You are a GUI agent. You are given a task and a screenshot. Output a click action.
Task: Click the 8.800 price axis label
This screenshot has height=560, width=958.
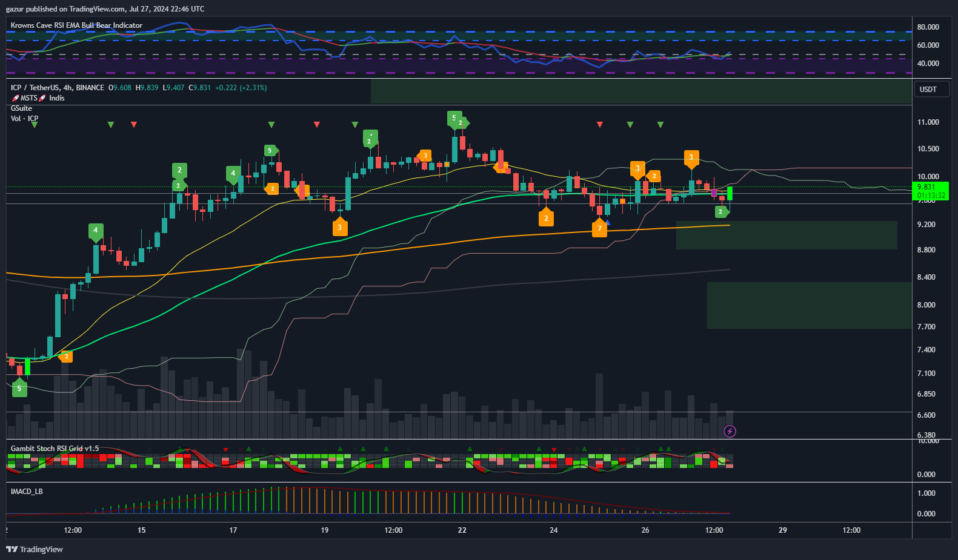926,250
